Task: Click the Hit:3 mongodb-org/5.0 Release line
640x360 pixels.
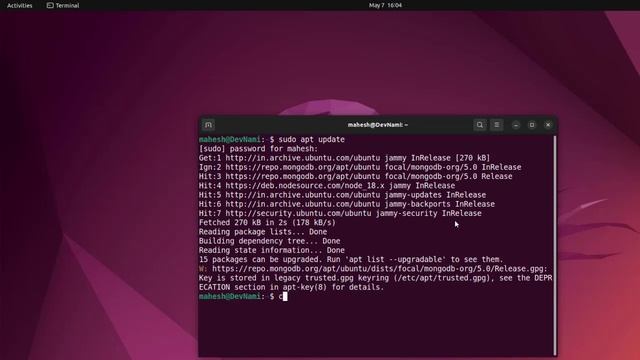Action: (356, 176)
